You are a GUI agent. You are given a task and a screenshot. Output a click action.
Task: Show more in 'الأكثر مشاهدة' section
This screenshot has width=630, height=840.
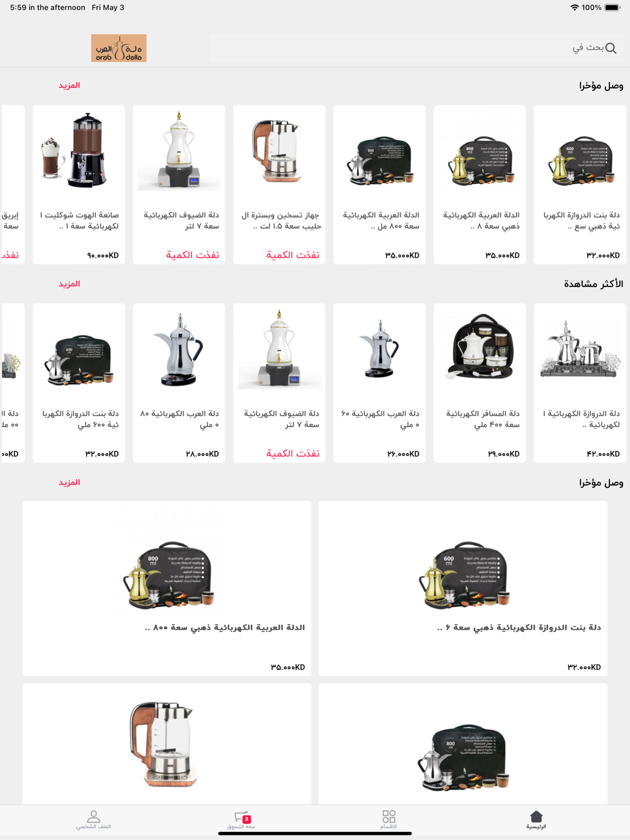69,284
